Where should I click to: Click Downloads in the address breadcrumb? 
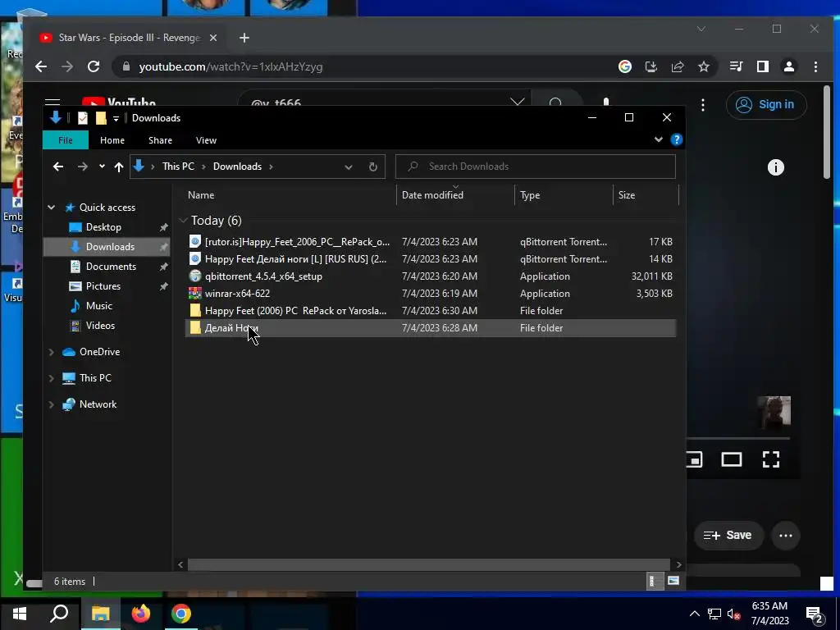point(237,166)
